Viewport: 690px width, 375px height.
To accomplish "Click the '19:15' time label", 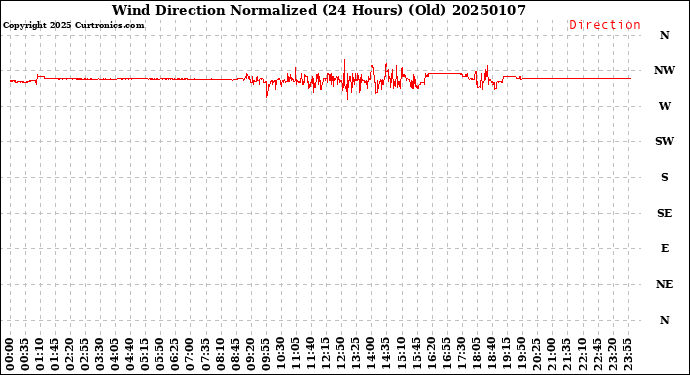I will pyautogui.click(x=506, y=355).
